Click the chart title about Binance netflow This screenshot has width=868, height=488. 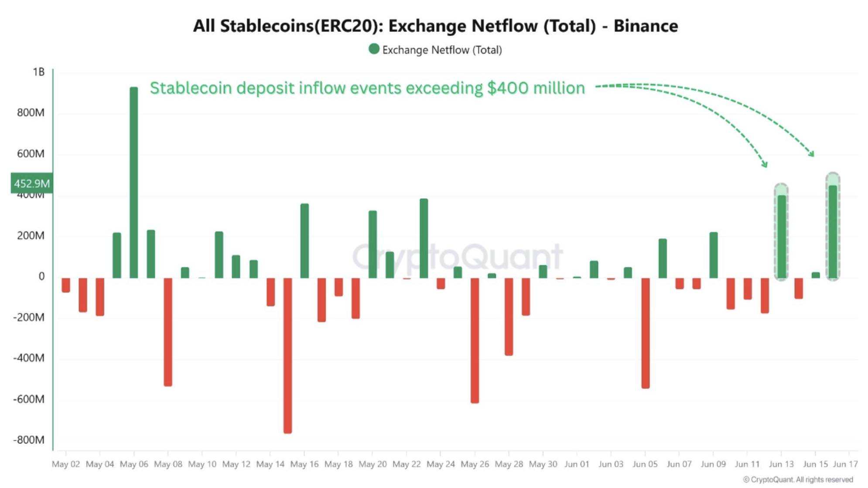point(435,26)
